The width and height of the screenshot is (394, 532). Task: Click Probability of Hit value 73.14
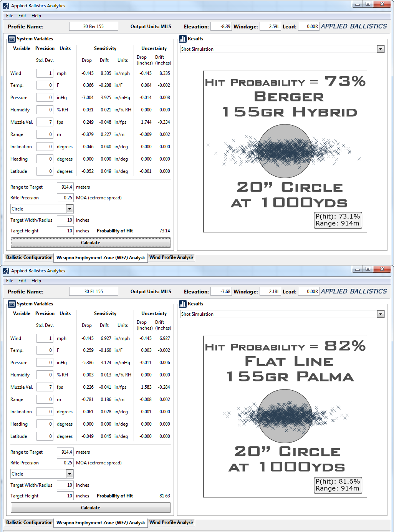tap(165, 231)
